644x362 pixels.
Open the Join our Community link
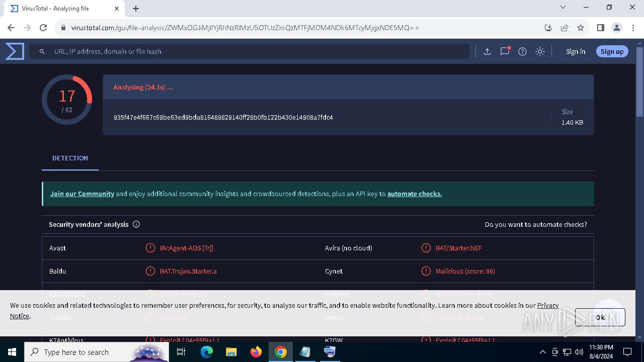(82, 194)
